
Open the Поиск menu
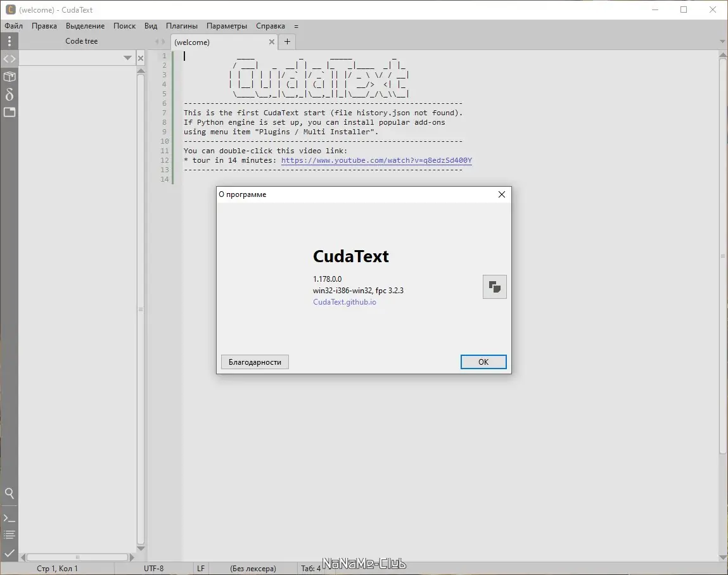[124, 26]
